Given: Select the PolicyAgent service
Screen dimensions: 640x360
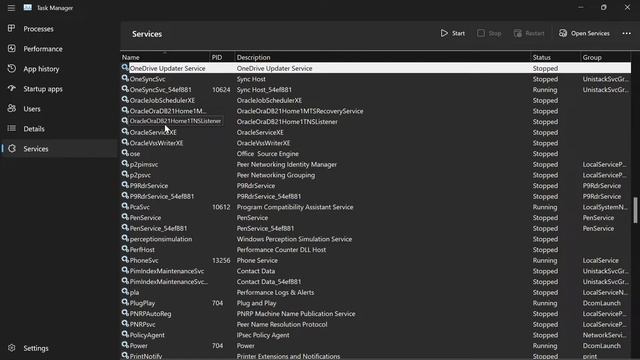Looking at the screenshot, I should click(x=376, y=335).
